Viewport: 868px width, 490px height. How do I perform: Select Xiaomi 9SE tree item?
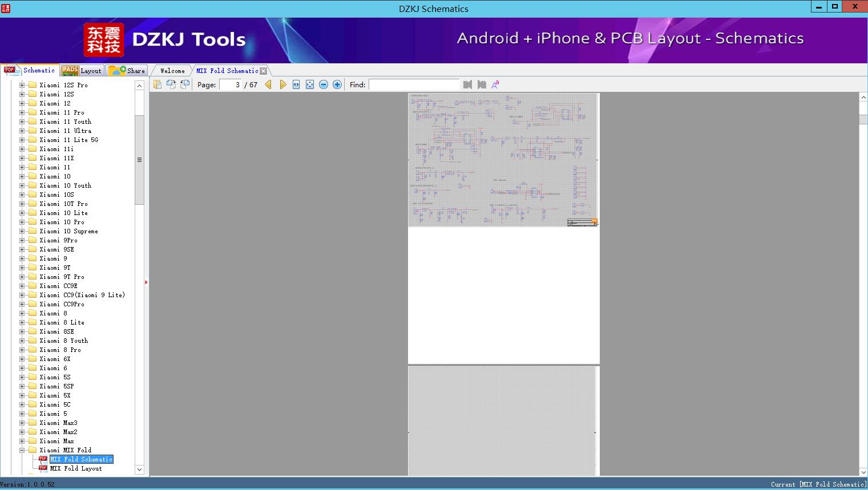[x=56, y=249]
